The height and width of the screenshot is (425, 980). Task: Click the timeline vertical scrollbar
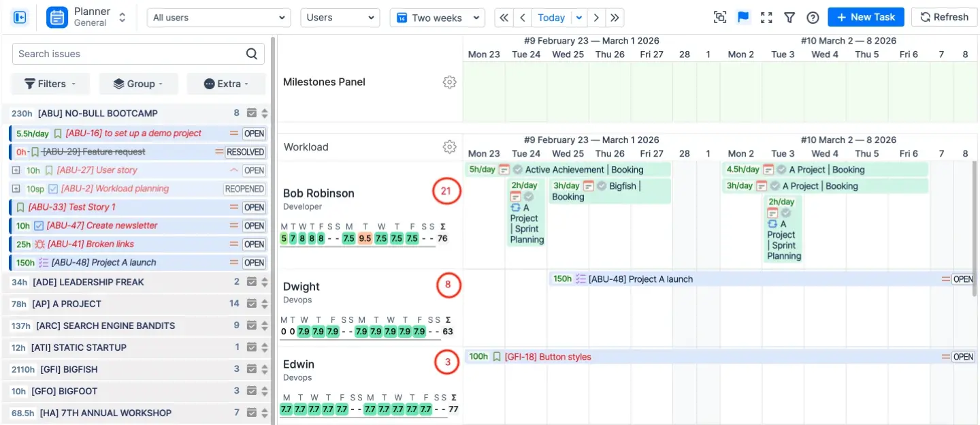(x=976, y=228)
